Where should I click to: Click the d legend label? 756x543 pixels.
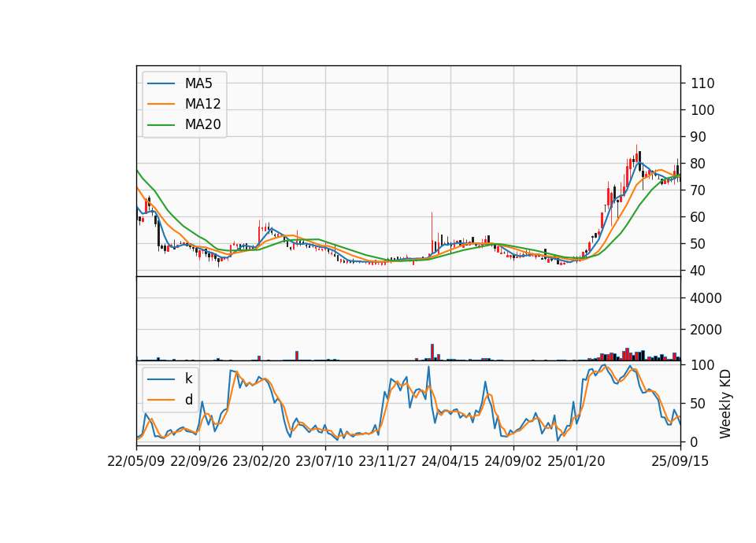pyautogui.click(x=188, y=400)
